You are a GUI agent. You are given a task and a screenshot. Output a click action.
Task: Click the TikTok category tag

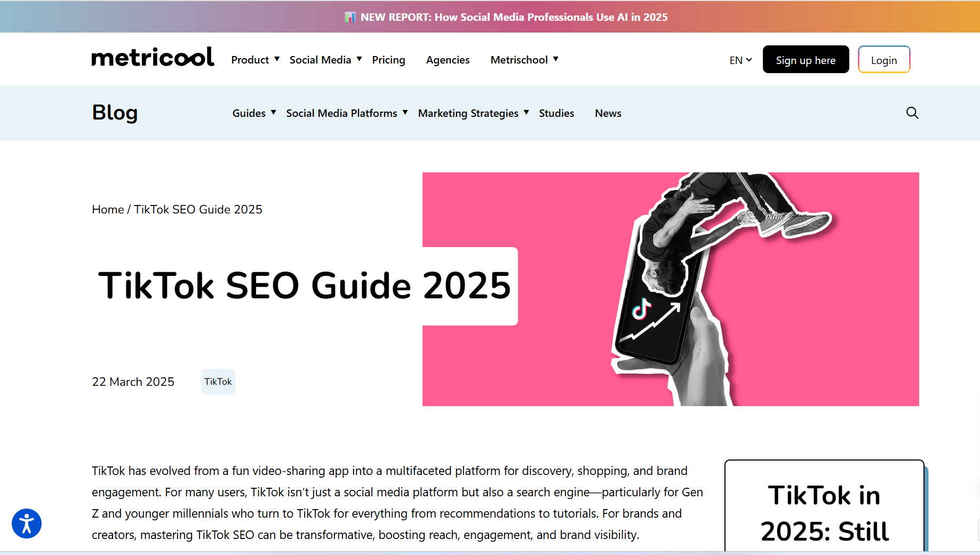point(218,382)
